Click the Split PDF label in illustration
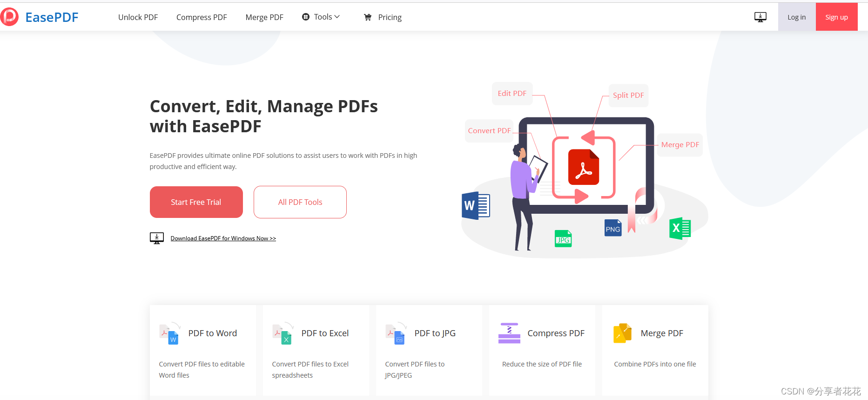The width and height of the screenshot is (868, 400). pos(628,95)
